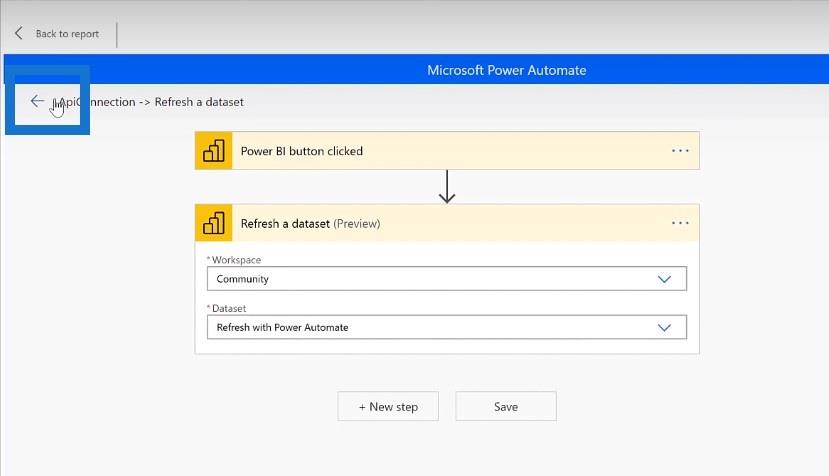Screen dimensions: 829x476
Task: Click the Microsoft Power Automate title
Action: click(506, 70)
